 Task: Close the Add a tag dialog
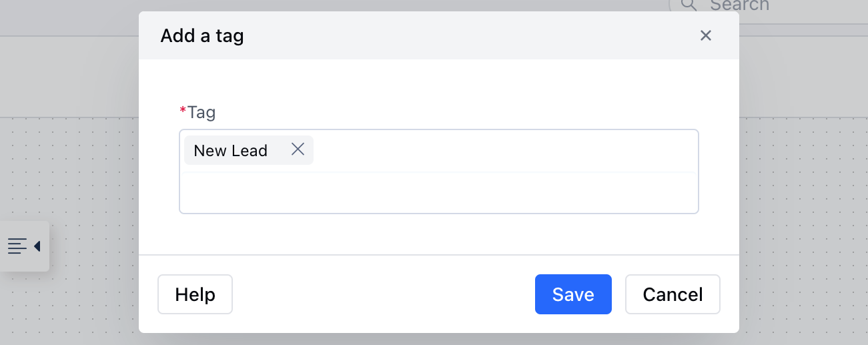(705, 35)
